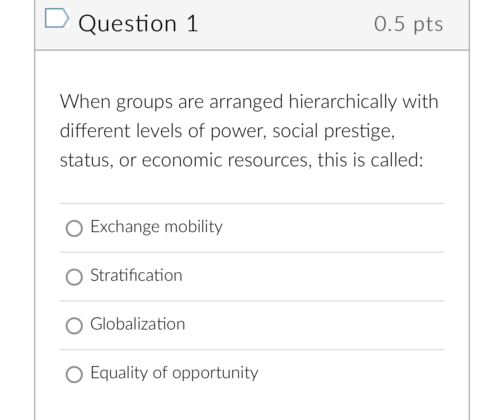This screenshot has width=504, height=420.
Task: Click the phrase 'economic resources' in the prompt
Action: click(226, 160)
